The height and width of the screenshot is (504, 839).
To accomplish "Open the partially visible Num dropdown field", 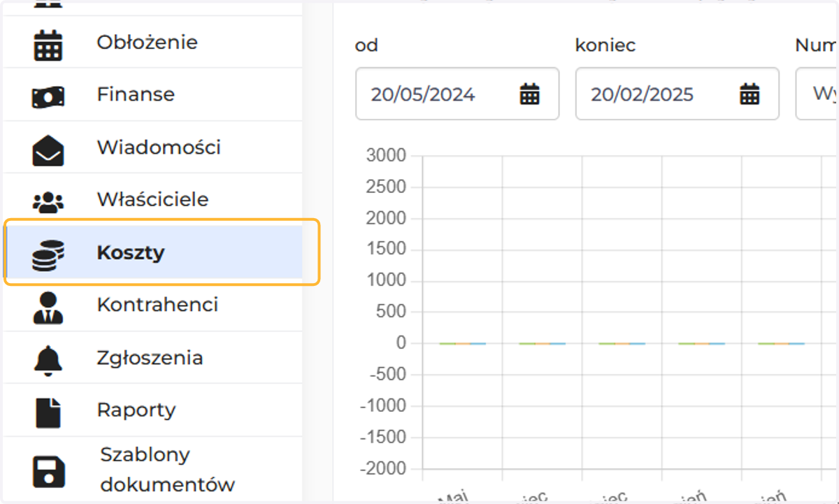I will (817, 94).
